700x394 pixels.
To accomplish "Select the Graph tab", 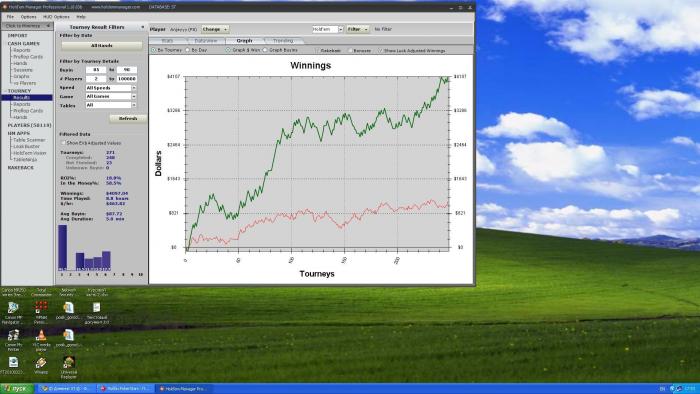I will 245,41.
